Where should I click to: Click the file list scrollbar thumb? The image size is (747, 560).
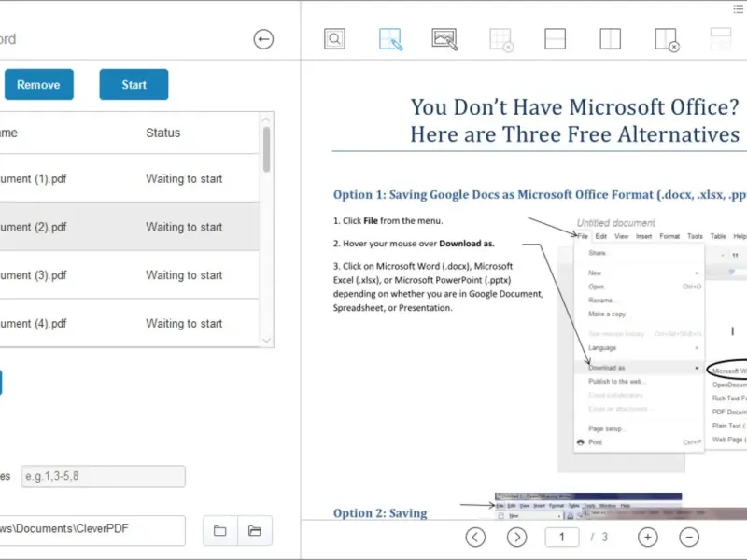click(266, 149)
